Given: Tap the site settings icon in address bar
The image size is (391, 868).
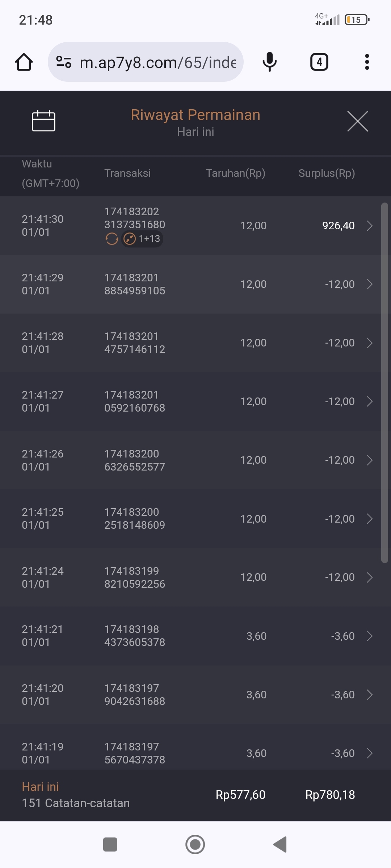Looking at the screenshot, I should (x=64, y=62).
